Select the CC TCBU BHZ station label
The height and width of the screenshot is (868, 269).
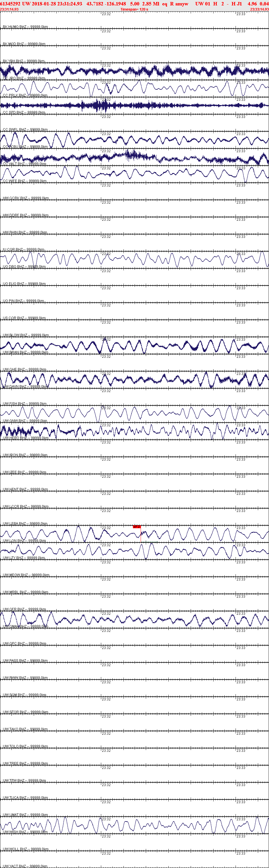pyautogui.click(x=25, y=146)
